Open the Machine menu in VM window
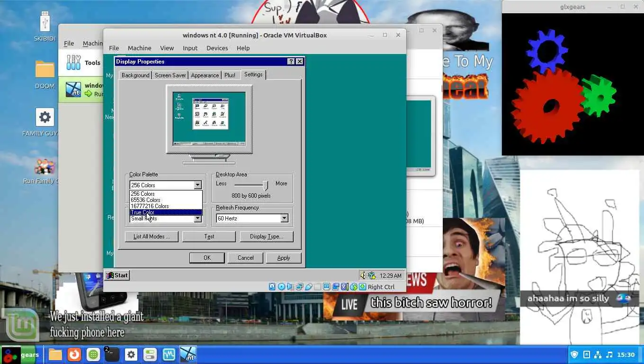Image resolution: width=644 pixels, height=364 pixels. coord(139,48)
